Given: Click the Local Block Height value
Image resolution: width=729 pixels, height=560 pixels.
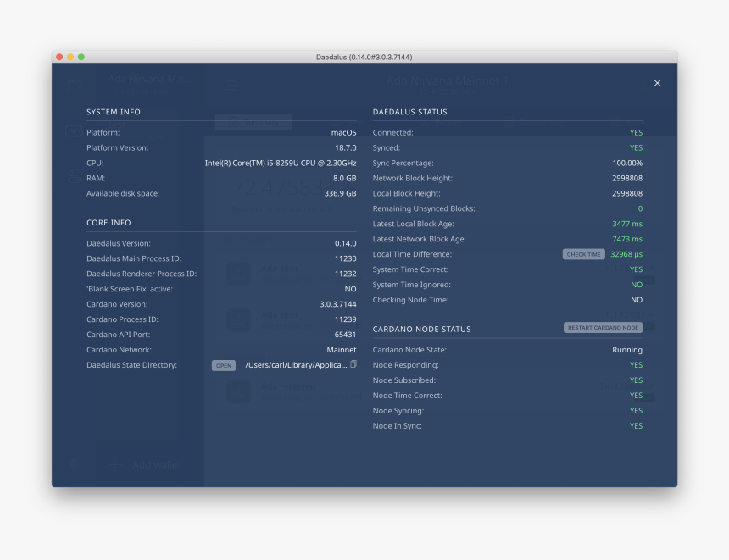Looking at the screenshot, I should pos(627,193).
